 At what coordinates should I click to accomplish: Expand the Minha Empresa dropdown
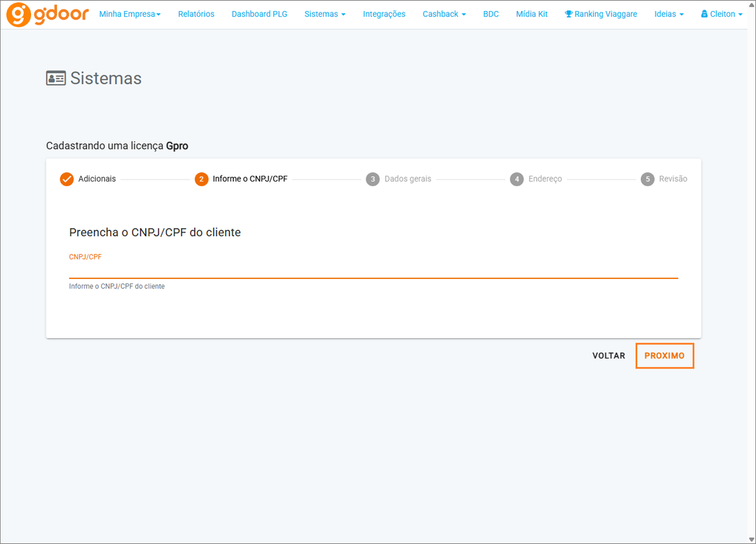130,14
